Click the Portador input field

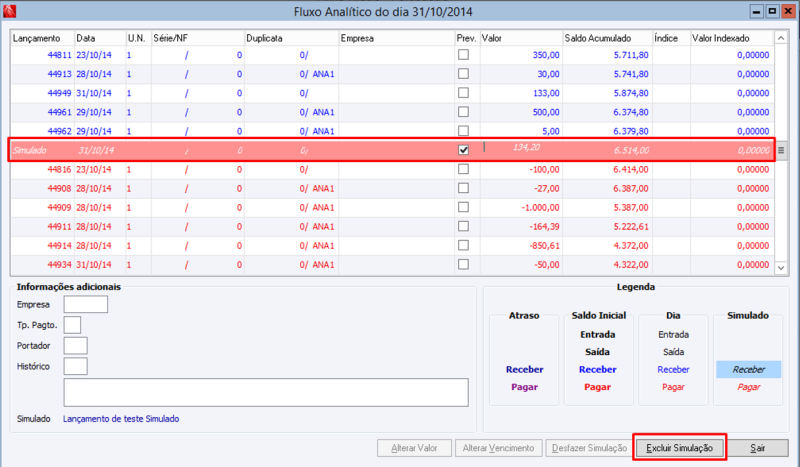(x=76, y=346)
